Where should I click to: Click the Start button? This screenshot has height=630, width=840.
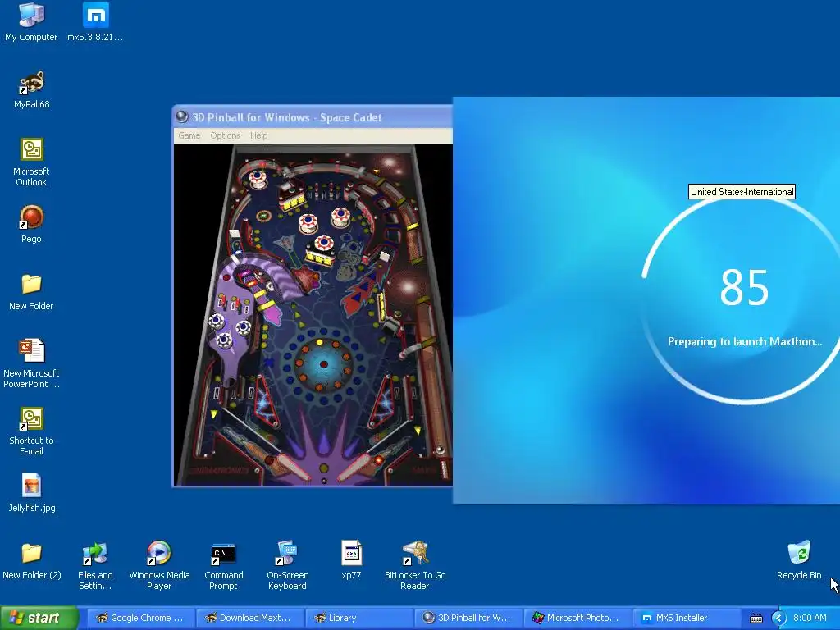pos(39,619)
